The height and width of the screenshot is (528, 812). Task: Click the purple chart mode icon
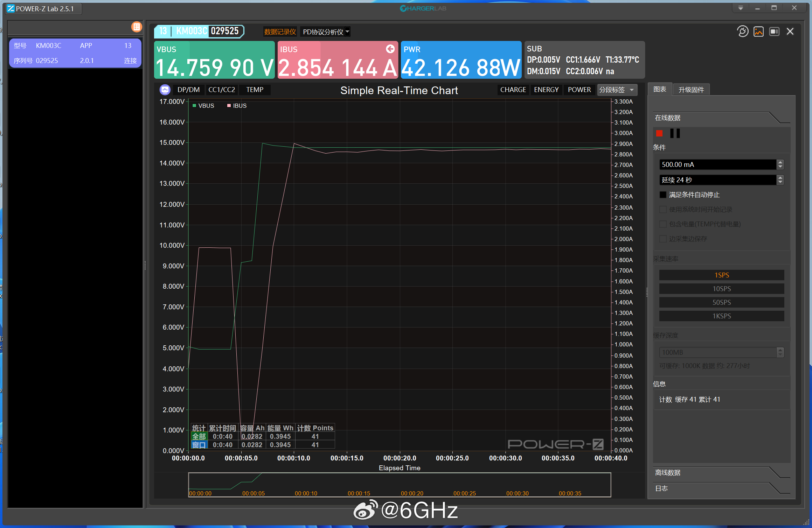[165, 90]
